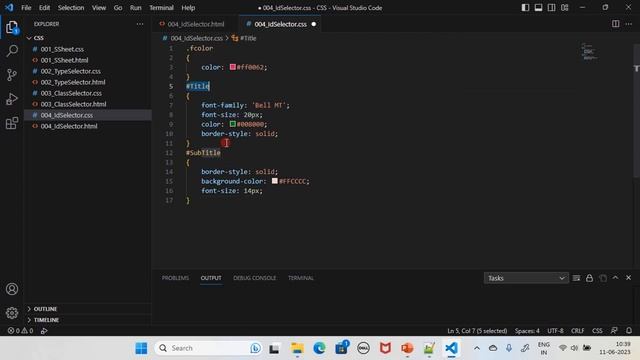Toggle the secondary side bar layout icon
640x360 pixels.
pos(551,7)
